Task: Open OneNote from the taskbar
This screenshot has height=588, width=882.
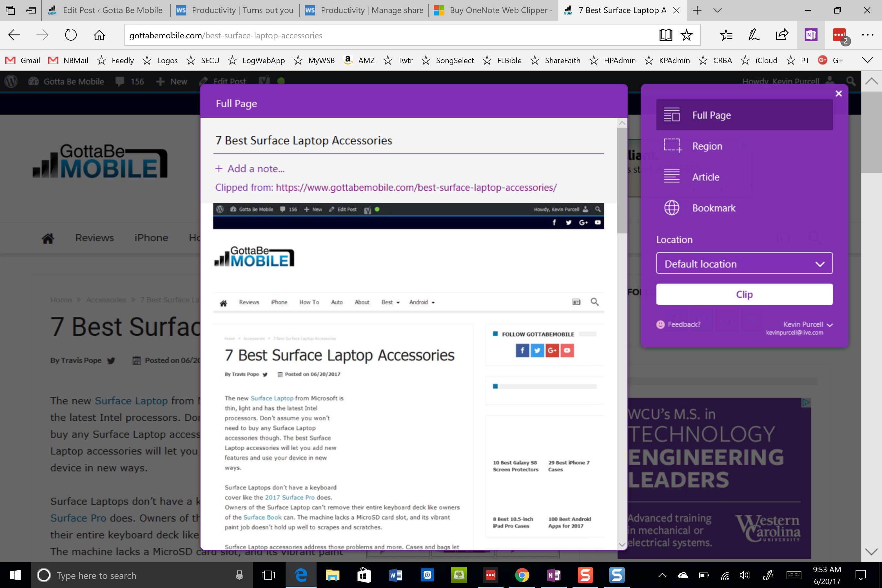Action: click(x=554, y=575)
